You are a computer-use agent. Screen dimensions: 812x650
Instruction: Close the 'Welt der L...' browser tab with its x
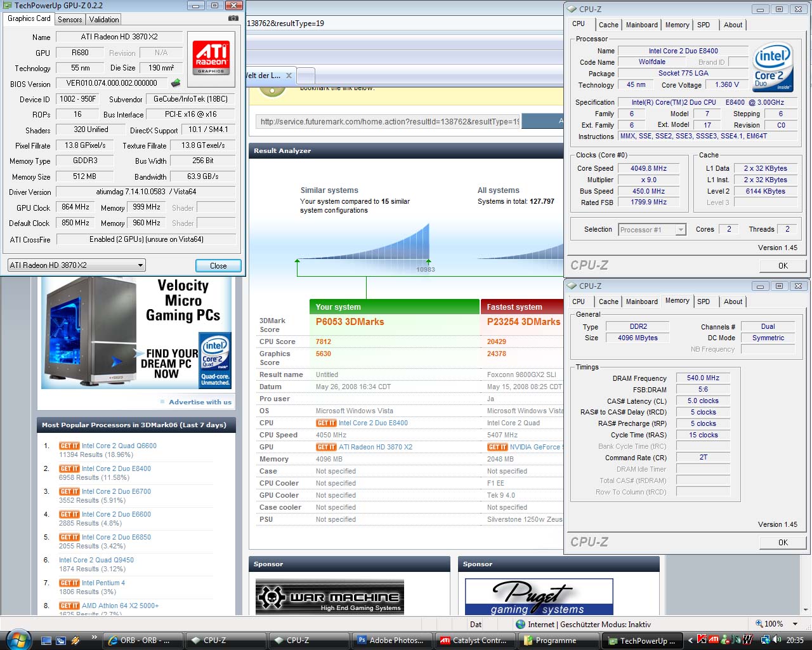tap(289, 76)
